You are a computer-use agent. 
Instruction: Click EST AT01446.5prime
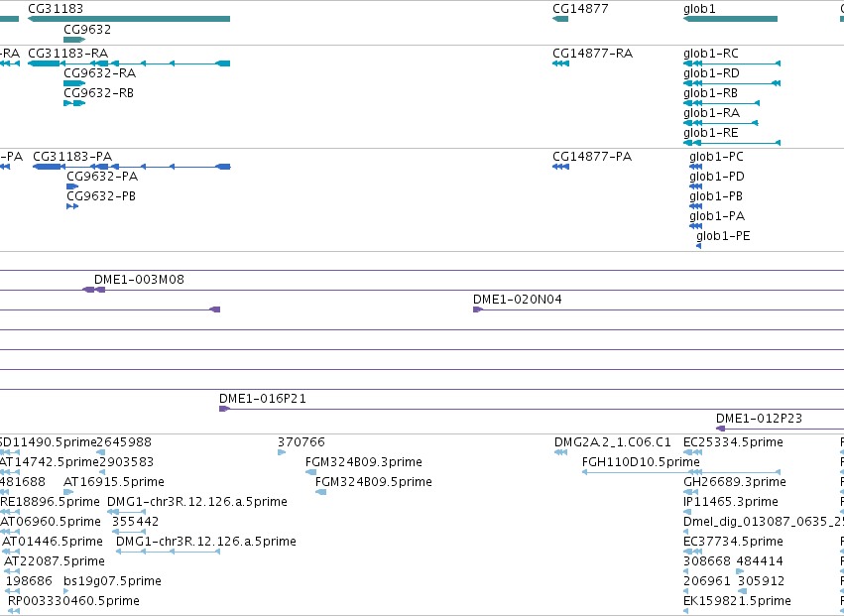(x=53, y=542)
